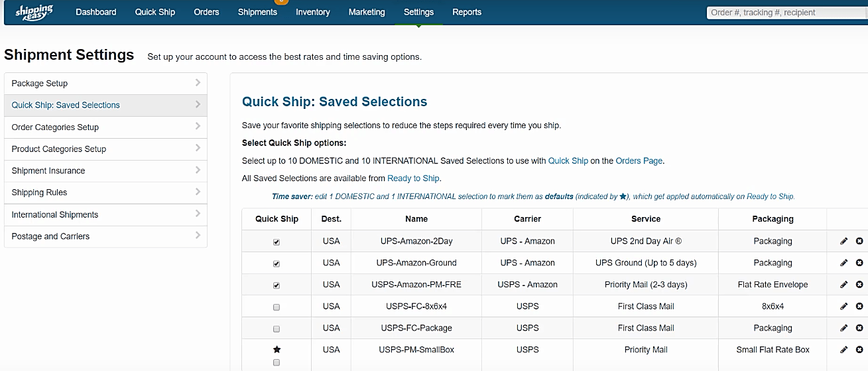The image size is (868, 371).
Task: Click chevron beside Product Categories Setup
Action: point(198,149)
